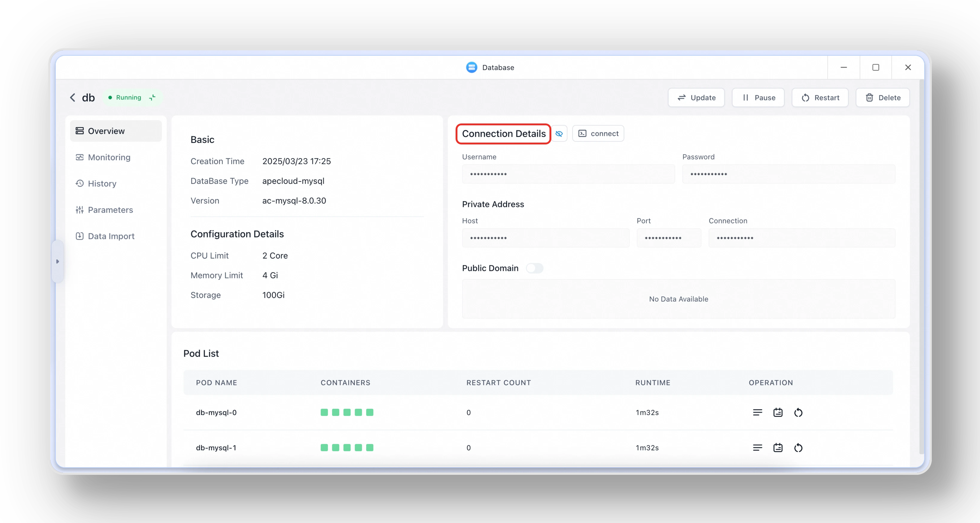The width and height of the screenshot is (980, 523).
Task: Click last container status square of db-mysql-0
Action: click(x=370, y=412)
